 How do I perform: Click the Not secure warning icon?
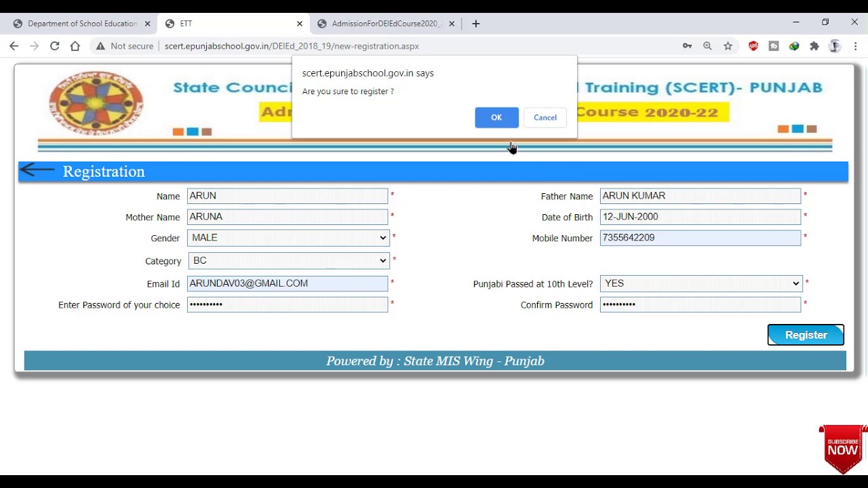point(100,46)
